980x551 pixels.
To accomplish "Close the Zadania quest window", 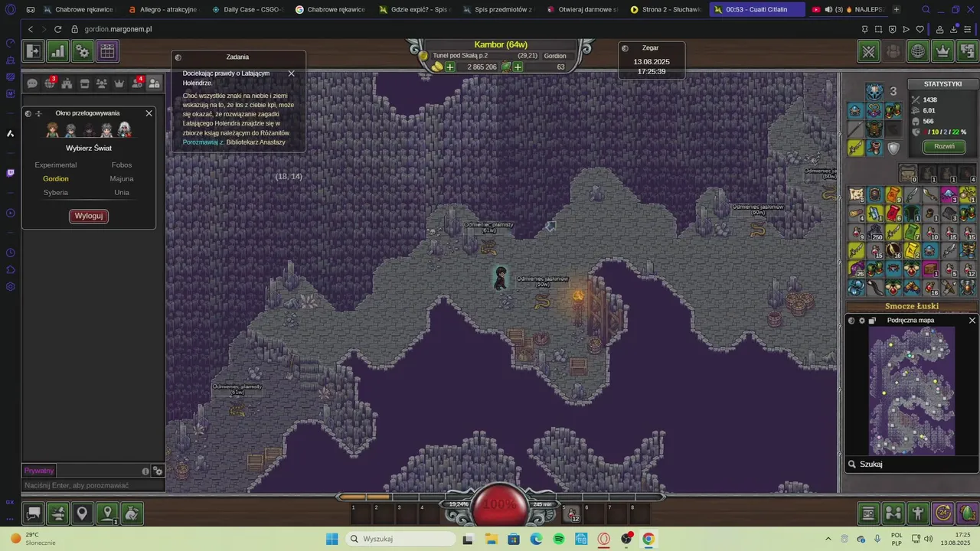I will (x=291, y=73).
